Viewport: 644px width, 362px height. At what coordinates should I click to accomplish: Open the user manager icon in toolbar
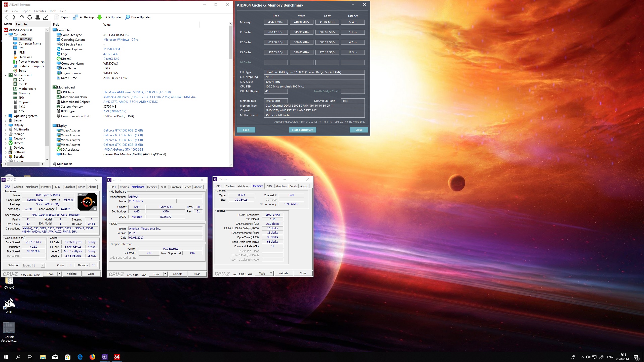point(37,17)
